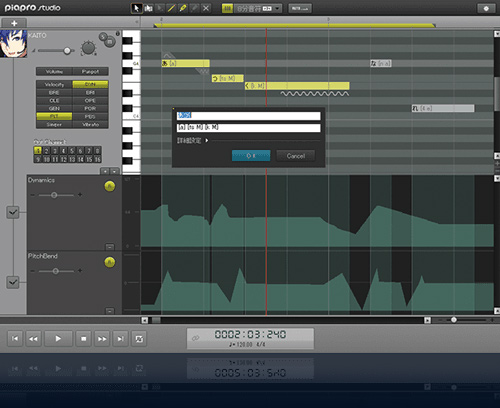Screen dimensions: 500x408
Task: Add a new track with plus button
Action: coord(14,23)
